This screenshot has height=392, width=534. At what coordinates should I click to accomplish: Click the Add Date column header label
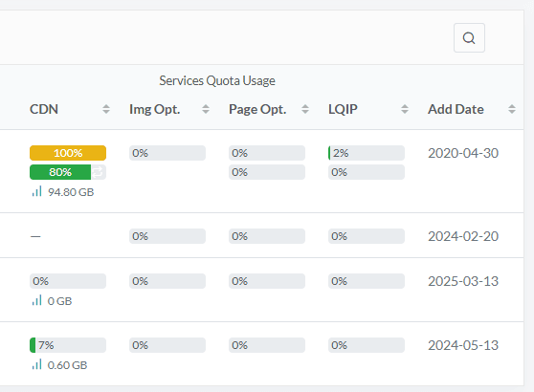[456, 109]
